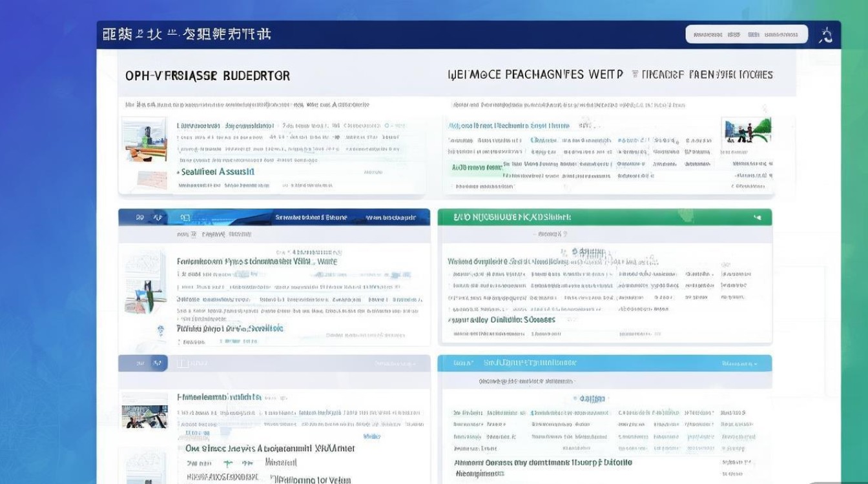Open the landscape thumbnail in the top-right article card

point(748,130)
